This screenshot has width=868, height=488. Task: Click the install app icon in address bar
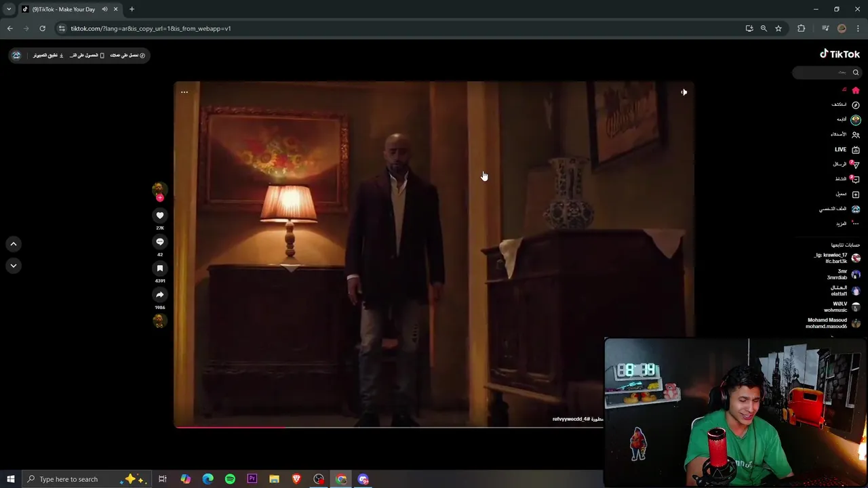coord(749,28)
